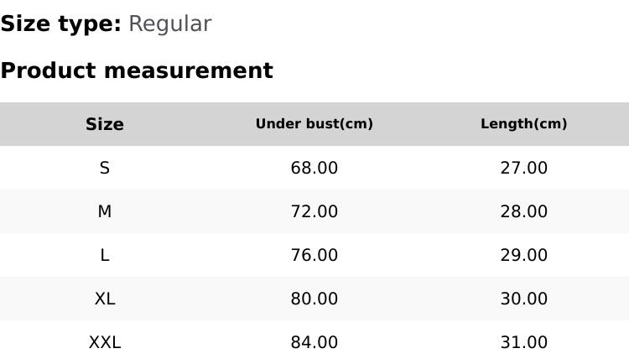Click the 84.00 under bust value

click(x=314, y=342)
